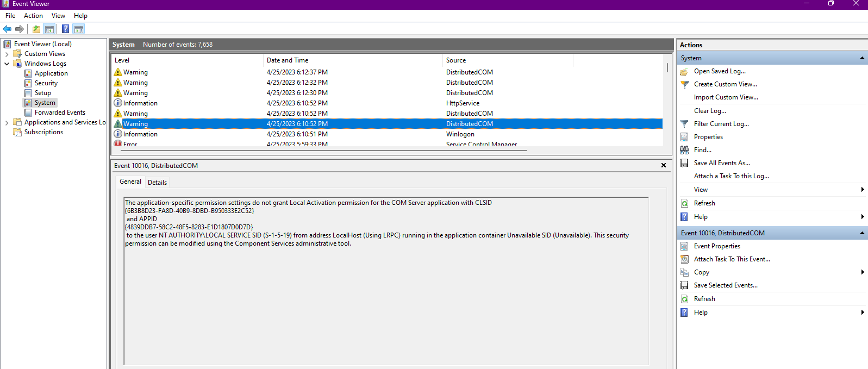This screenshot has width=868, height=369.
Task: Click the Create Custom View funnel icon
Action: [x=684, y=84]
